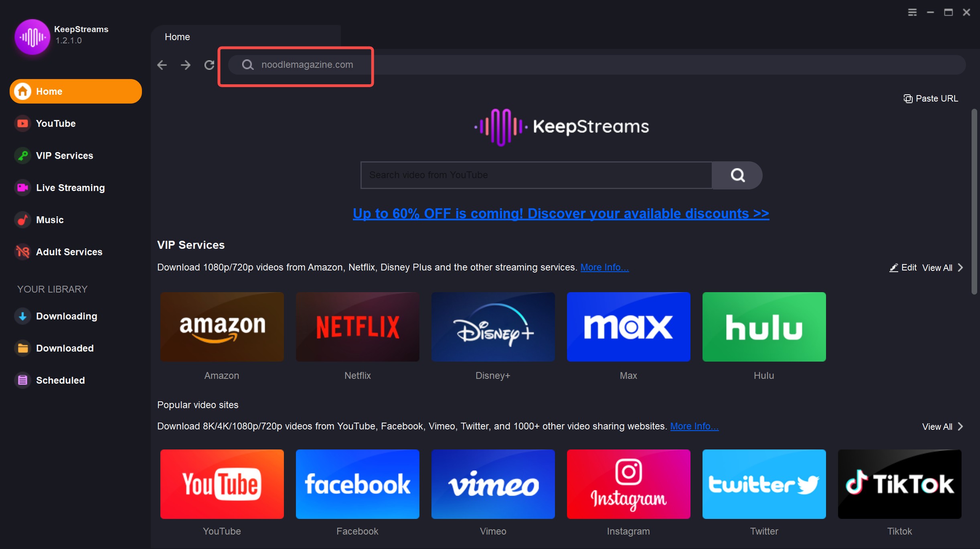Open More Info link for Popular video sites
The width and height of the screenshot is (980, 549).
coord(694,426)
